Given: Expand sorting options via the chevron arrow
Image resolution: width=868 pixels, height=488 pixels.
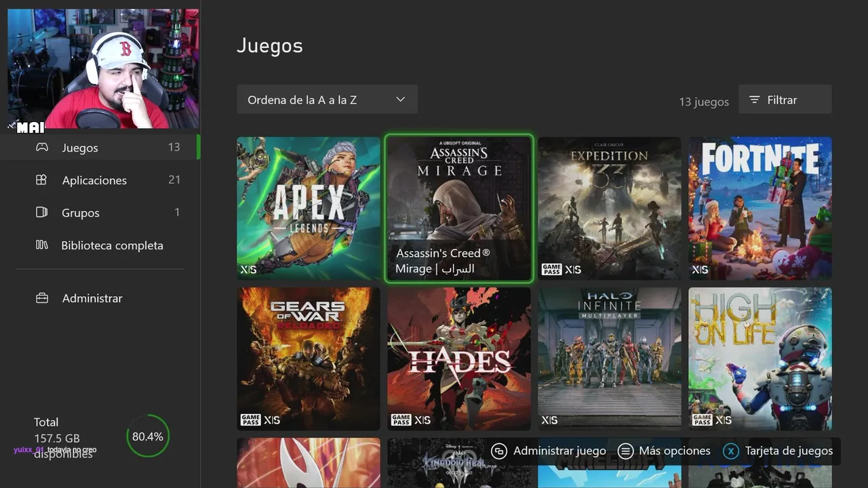Looking at the screenshot, I should click(401, 100).
